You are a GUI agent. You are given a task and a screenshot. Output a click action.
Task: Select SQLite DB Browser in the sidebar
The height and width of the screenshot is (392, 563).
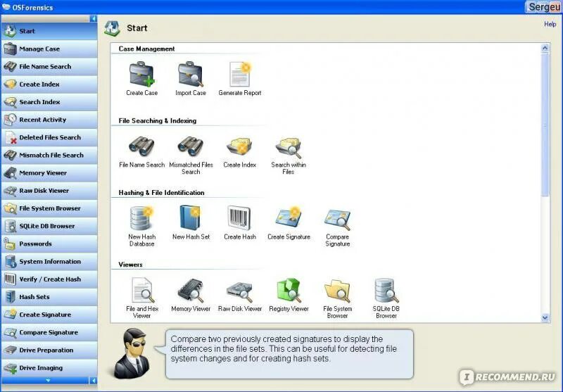[49, 226]
